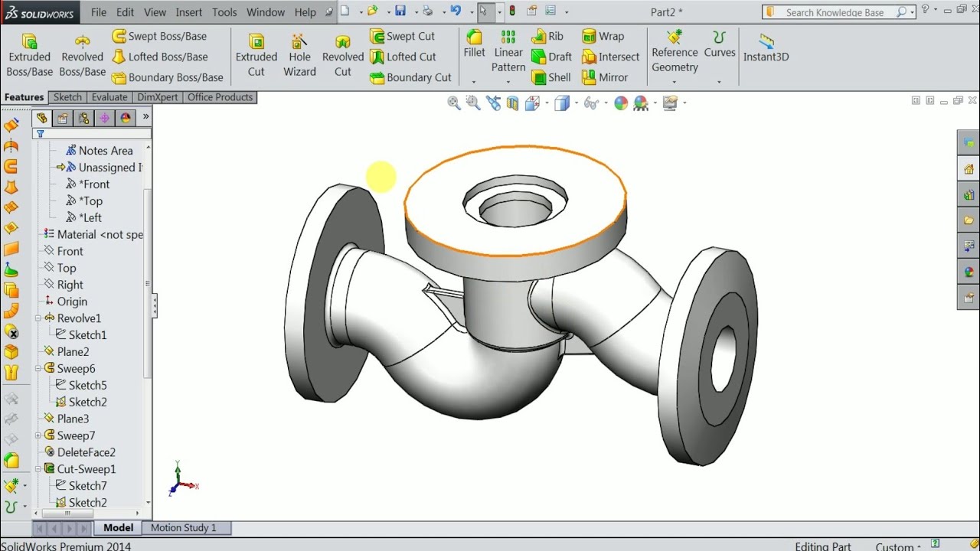This screenshot has height=551, width=980.
Task: Collapse the Revolve1 feature node
Action: coord(37,318)
